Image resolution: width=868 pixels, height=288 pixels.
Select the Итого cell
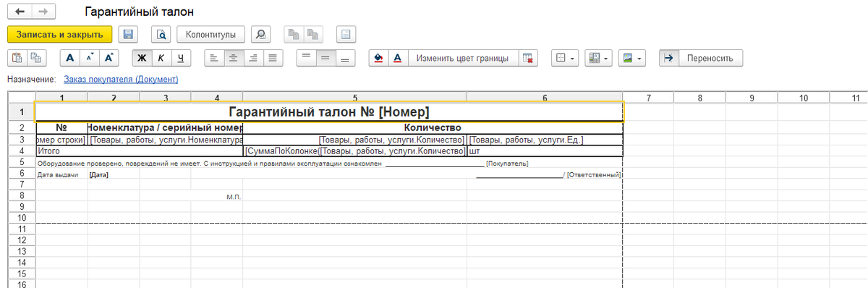click(x=139, y=152)
